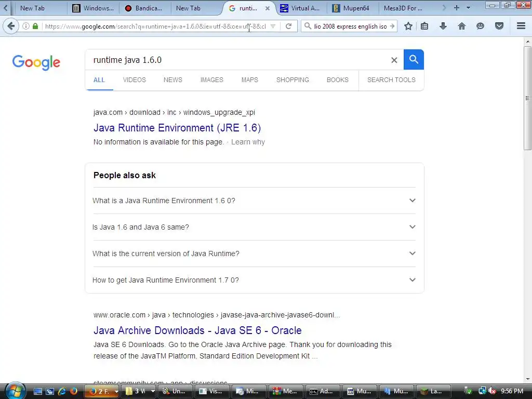Click the Firefox search box field
The width and height of the screenshot is (532, 399).
click(x=350, y=26)
